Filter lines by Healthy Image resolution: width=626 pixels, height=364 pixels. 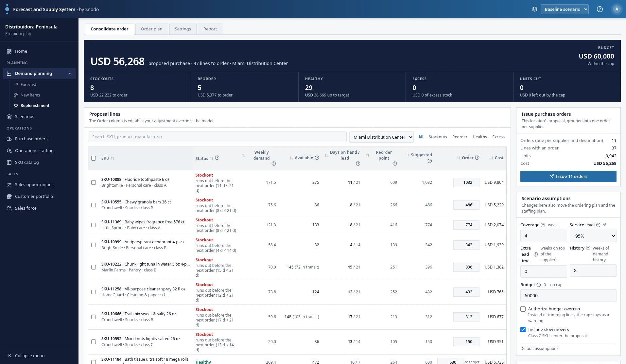coord(480,137)
